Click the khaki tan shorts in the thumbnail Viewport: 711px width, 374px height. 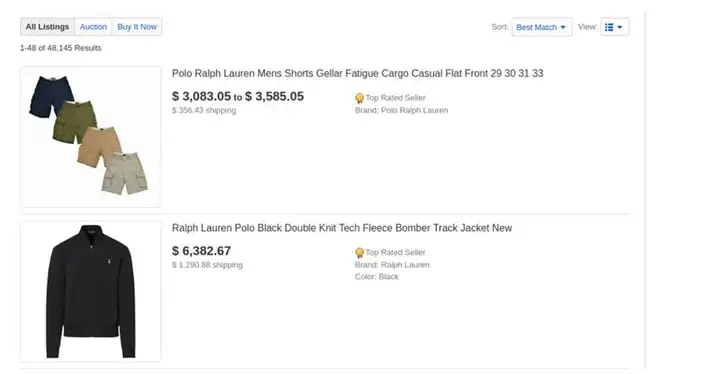point(99,147)
